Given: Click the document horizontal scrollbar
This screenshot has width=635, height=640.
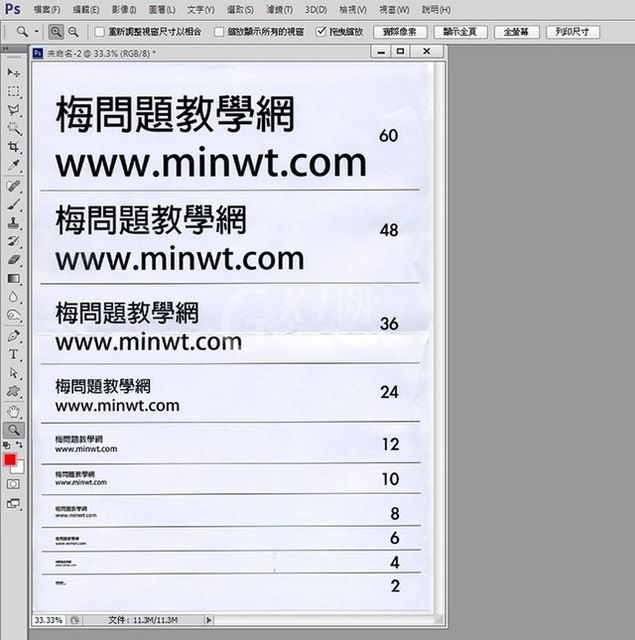Looking at the screenshot, I should [x=324, y=620].
